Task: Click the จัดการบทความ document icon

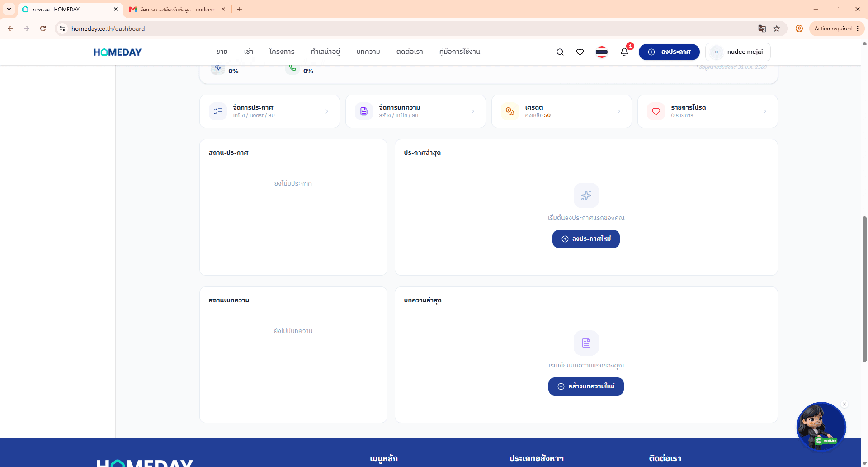Action: [364, 111]
